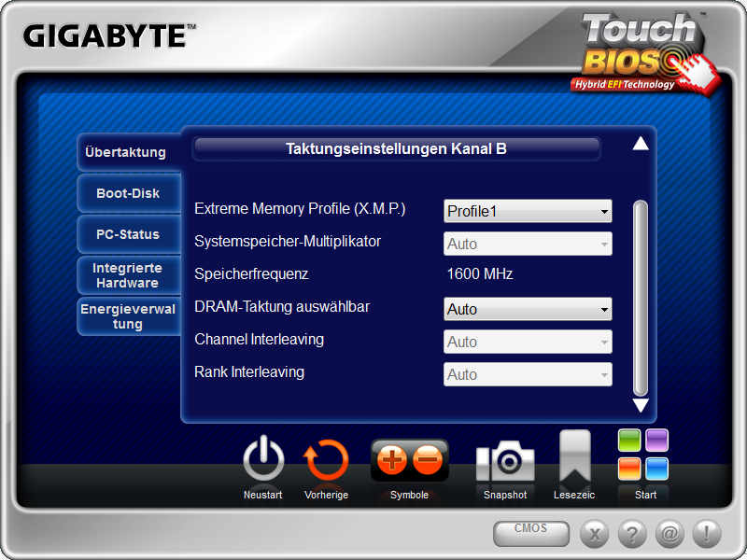Click the 1600 MHz Speicherfrequenz value

[480, 273]
